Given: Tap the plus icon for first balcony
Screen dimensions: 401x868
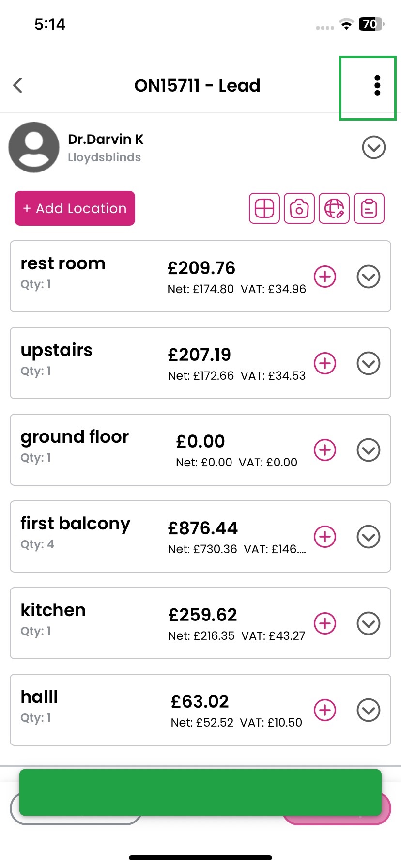Looking at the screenshot, I should coord(325,537).
